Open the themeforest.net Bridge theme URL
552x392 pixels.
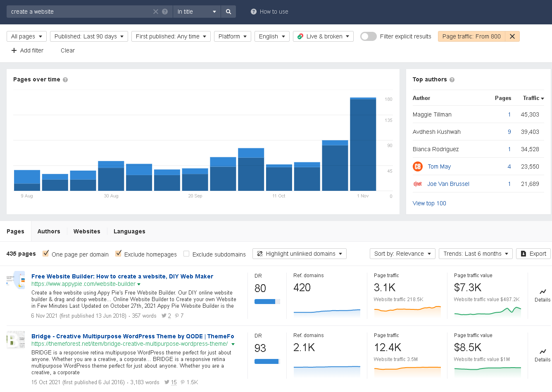coord(129,344)
